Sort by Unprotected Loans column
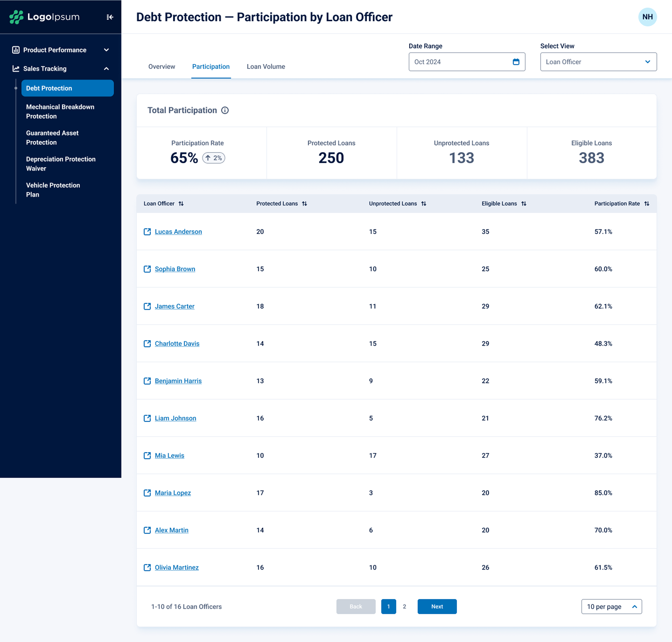Viewport: 672px width, 642px height. tap(423, 204)
